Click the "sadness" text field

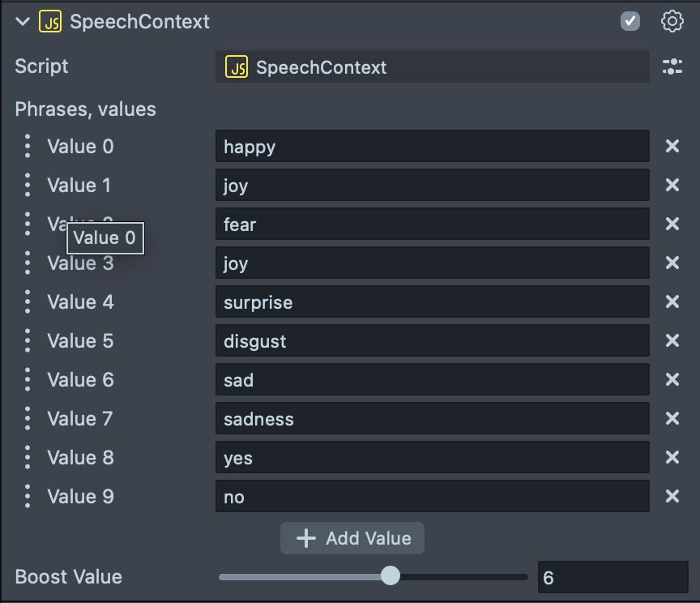432,419
